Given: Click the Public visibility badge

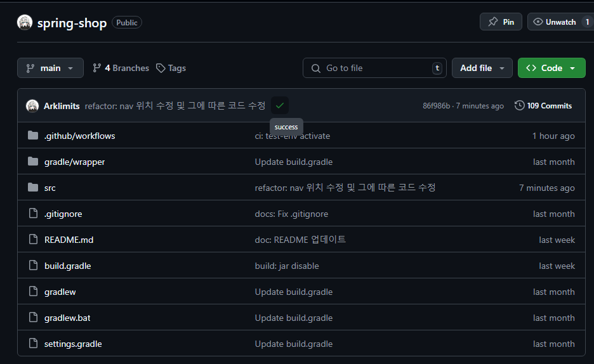Looking at the screenshot, I should pos(127,22).
